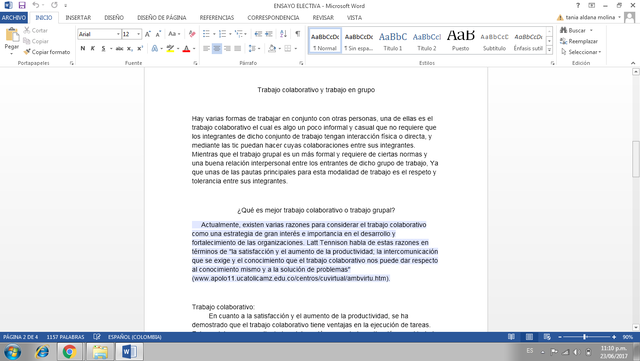The width and height of the screenshot is (640, 361).
Task: Open Buscar find dropdown arrow
Action: tap(591, 30)
